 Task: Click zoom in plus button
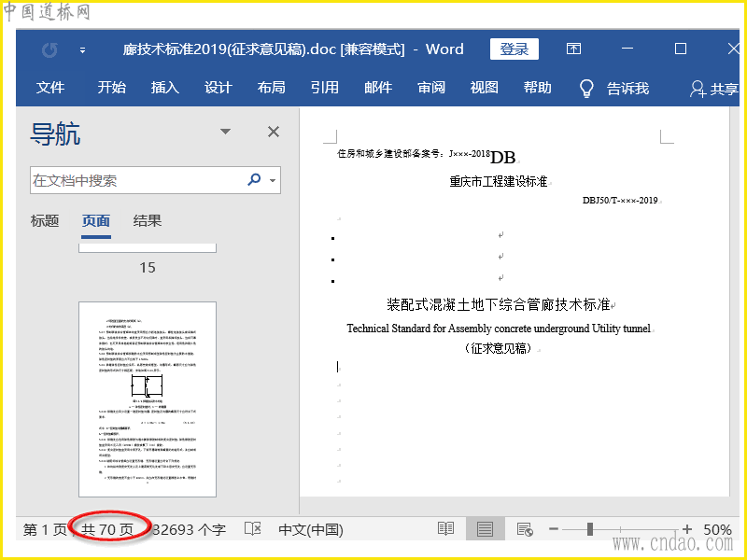pos(687,529)
